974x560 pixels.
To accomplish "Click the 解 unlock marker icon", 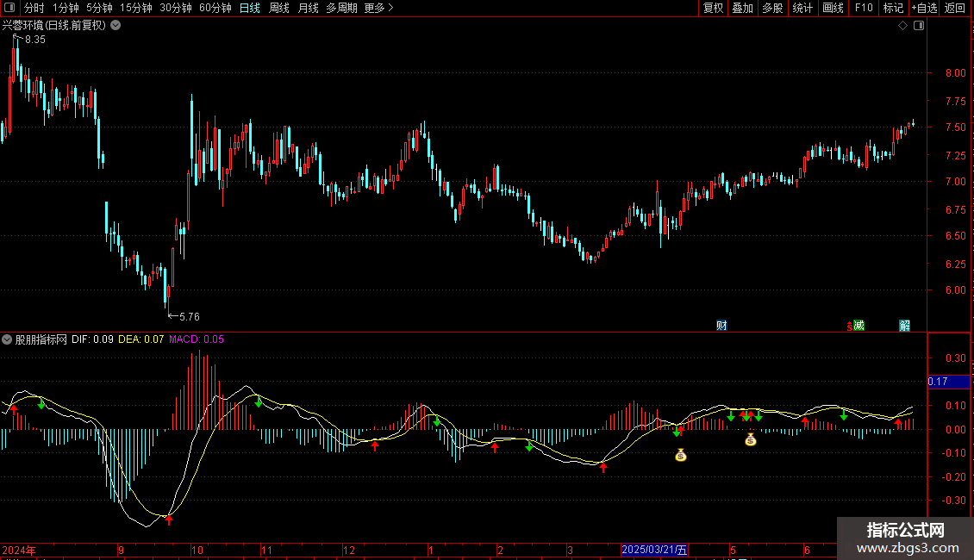I will 904,326.
